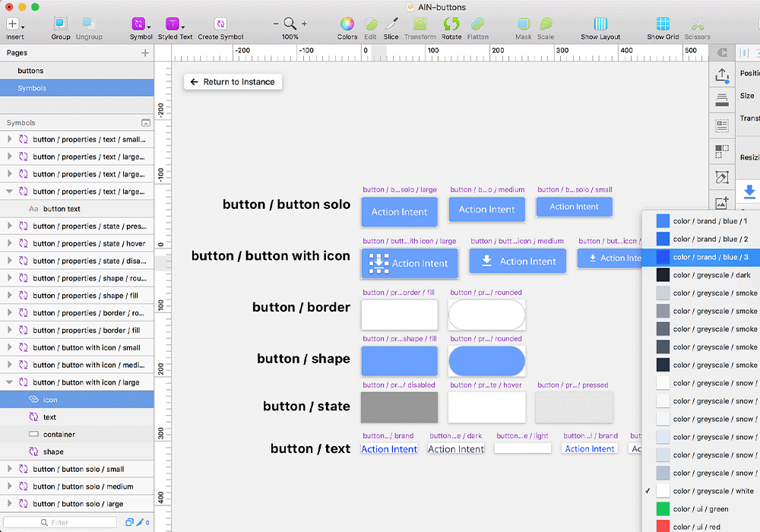This screenshot has width=760, height=532.
Task: Click the color / ui / red swatch
Action: [x=663, y=526]
